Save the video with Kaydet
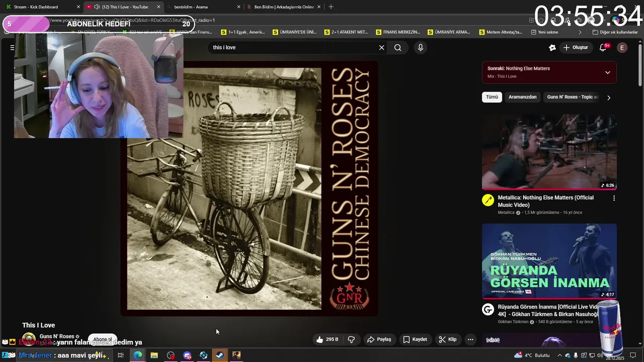The height and width of the screenshot is (362, 644). pyautogui.click(x=415, y=339)
